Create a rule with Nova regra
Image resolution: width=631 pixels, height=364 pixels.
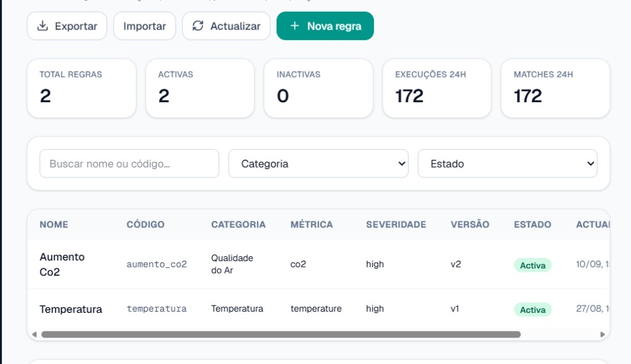(325, 26)
